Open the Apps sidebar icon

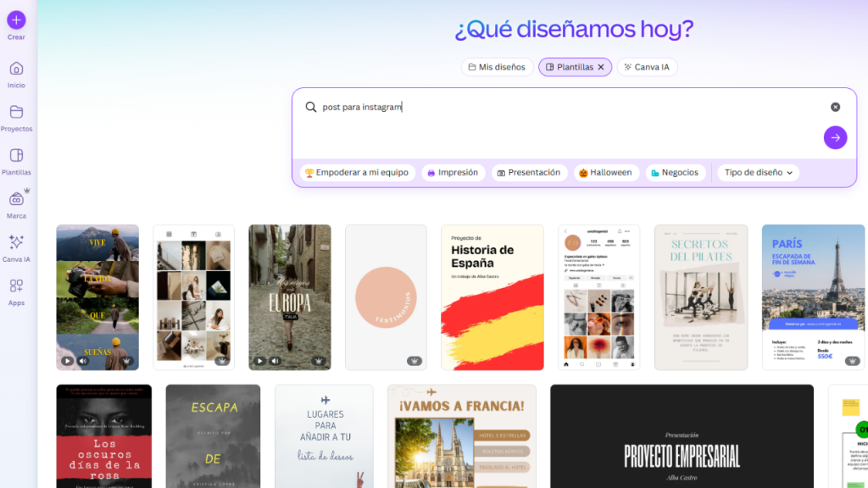tap(16, 286)
